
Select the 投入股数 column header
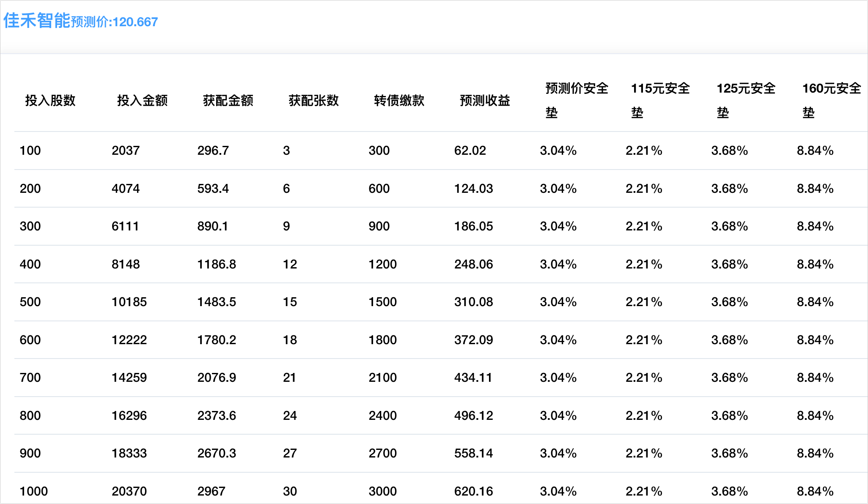tap(50, 101)
